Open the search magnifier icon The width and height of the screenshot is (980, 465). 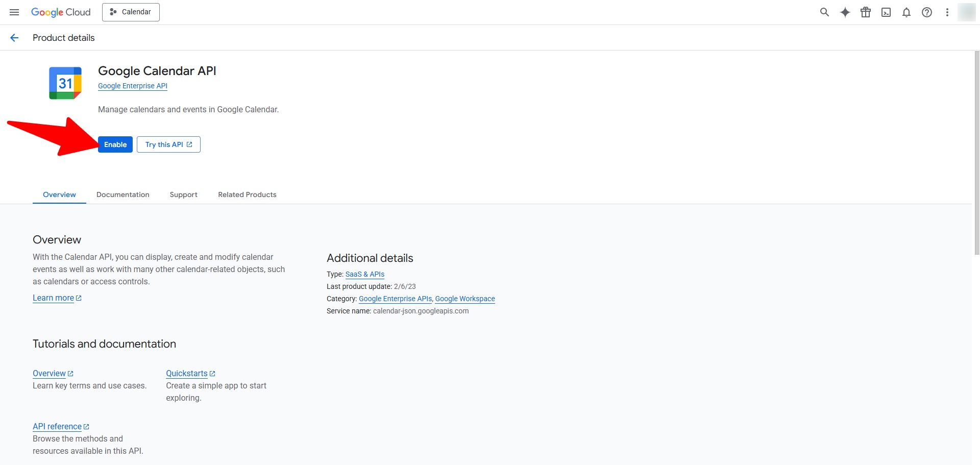824,12
